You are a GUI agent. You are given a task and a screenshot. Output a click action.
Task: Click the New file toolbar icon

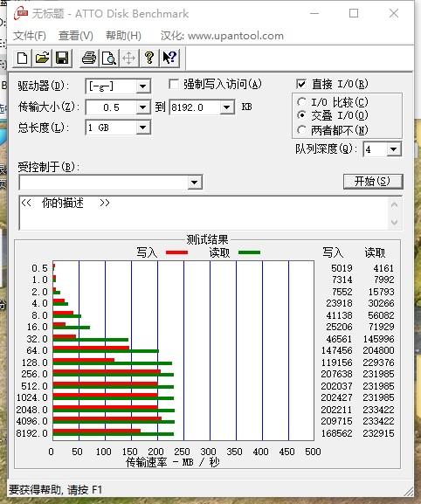(22, 59)
